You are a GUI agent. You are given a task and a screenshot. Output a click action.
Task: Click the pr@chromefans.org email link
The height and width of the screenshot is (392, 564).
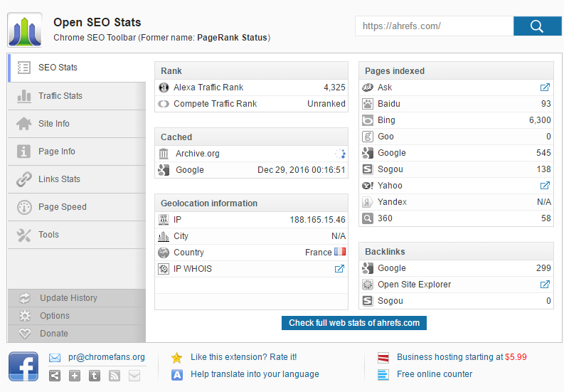click(x=107, y=357)
